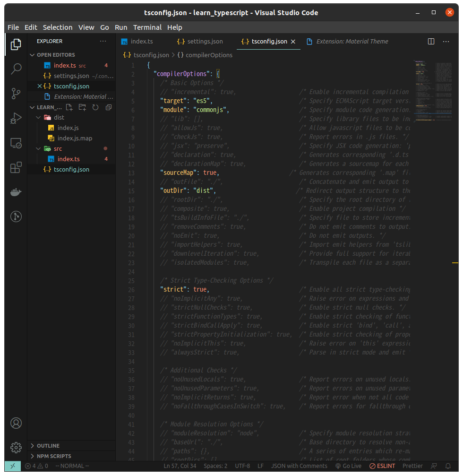Viewport: 463px width, 476px height.
Task: Select settings.json in Open Editors
Action: [x=71, y=76]
